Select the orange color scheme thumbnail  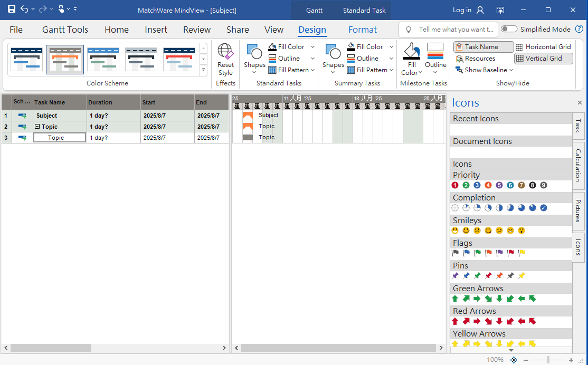(64, 59)
